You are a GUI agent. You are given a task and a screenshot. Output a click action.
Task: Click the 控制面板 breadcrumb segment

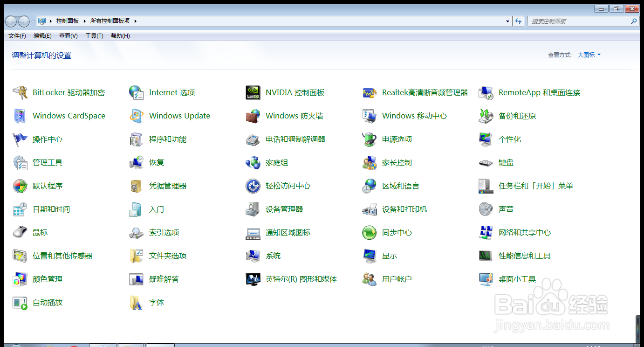point(68,21)
